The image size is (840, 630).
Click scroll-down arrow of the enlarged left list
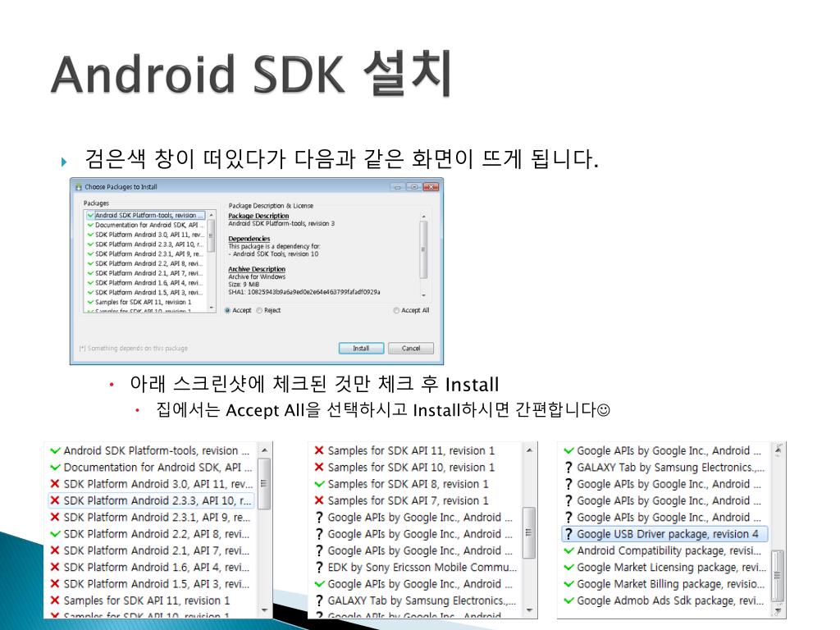(264, 610)
